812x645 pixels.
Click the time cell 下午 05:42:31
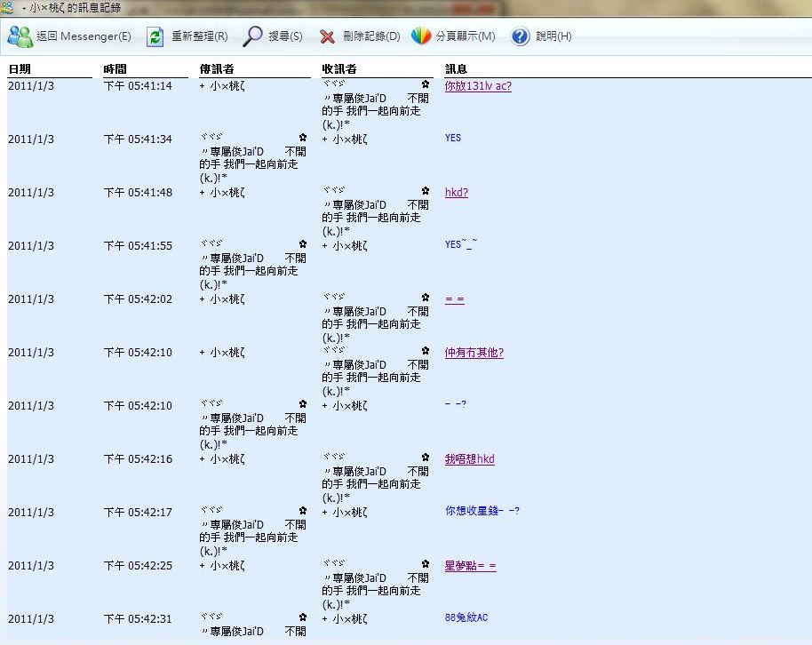138,619
